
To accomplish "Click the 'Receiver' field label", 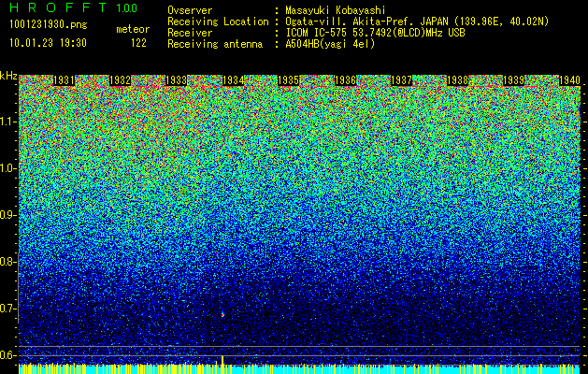I will [x=190, y=33].
